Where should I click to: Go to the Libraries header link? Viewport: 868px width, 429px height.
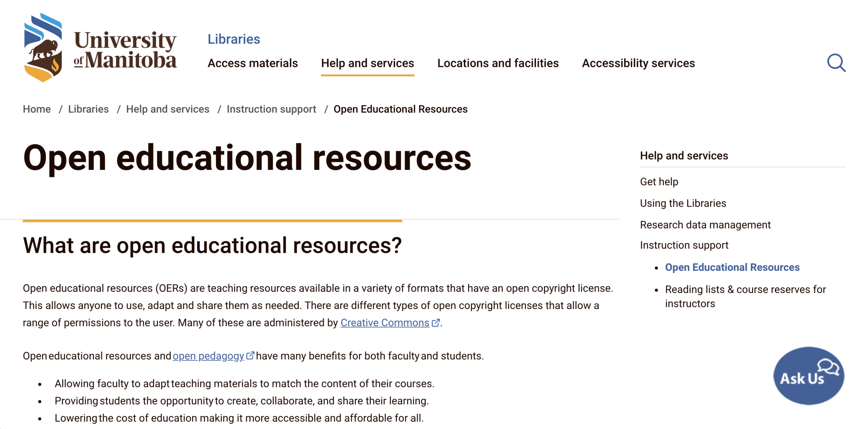(234, 39)
